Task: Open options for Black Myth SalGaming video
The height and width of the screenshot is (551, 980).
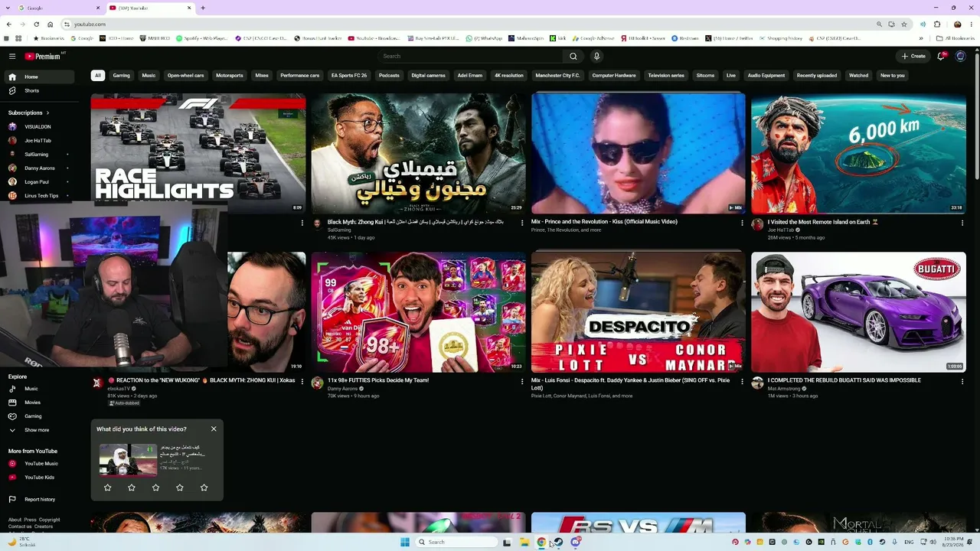Action: click(x=522, y=223)
